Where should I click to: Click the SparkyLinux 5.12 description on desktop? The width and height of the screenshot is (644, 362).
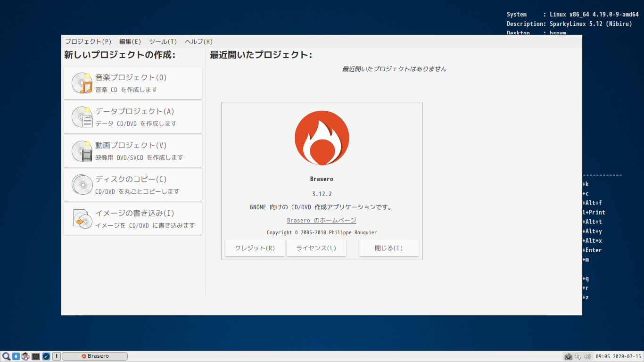[x=569, y=24]
